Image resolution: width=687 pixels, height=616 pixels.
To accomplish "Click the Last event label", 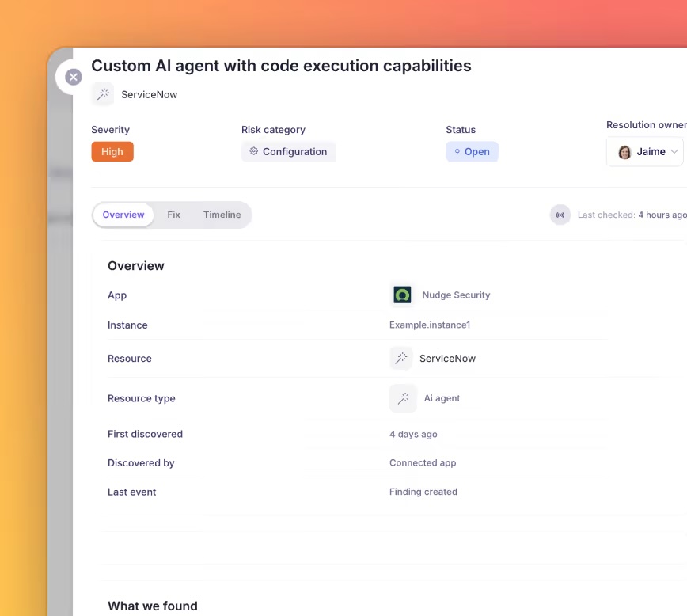I will click(x=132, y=492).
